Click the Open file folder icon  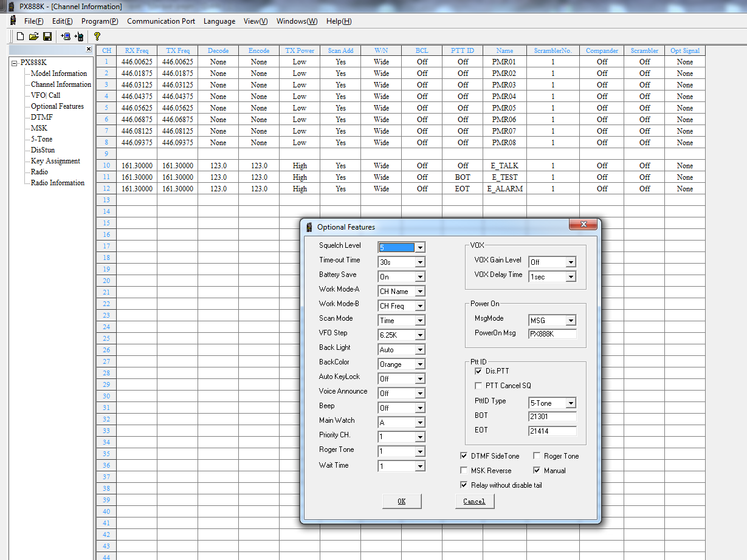33,36
